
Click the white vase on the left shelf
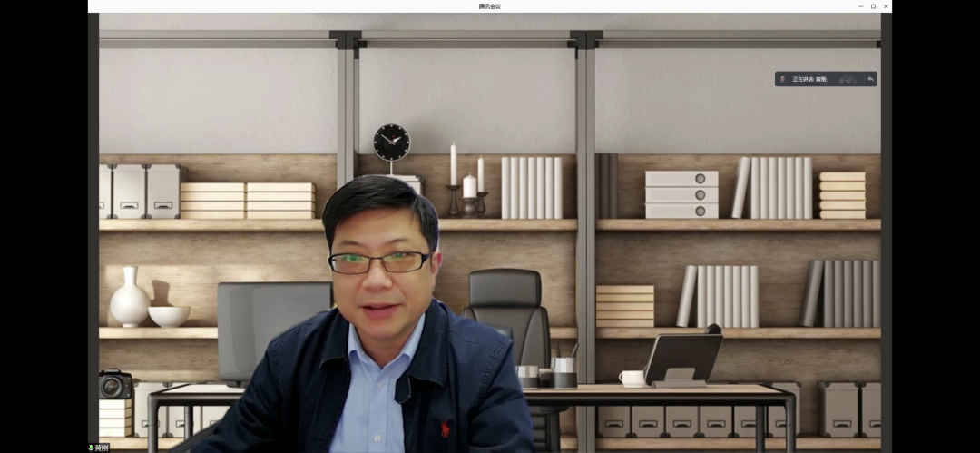[x=129, y=298]
